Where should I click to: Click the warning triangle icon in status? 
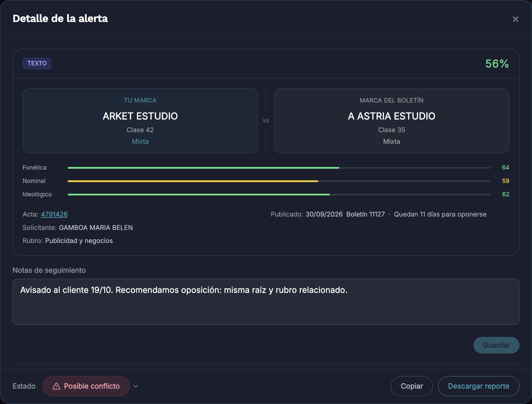point(56,386)
